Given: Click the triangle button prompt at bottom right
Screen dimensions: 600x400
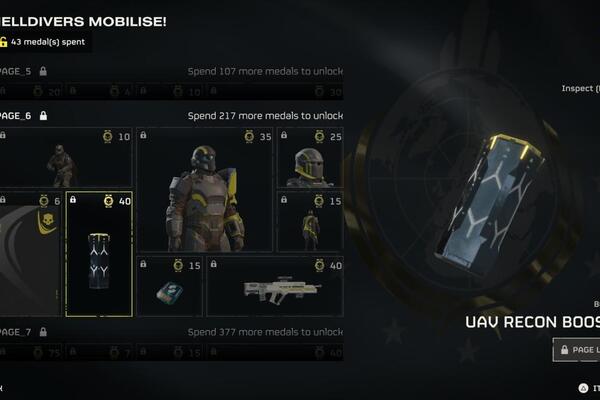Looking at the screenshot, I should click(583, 388).
